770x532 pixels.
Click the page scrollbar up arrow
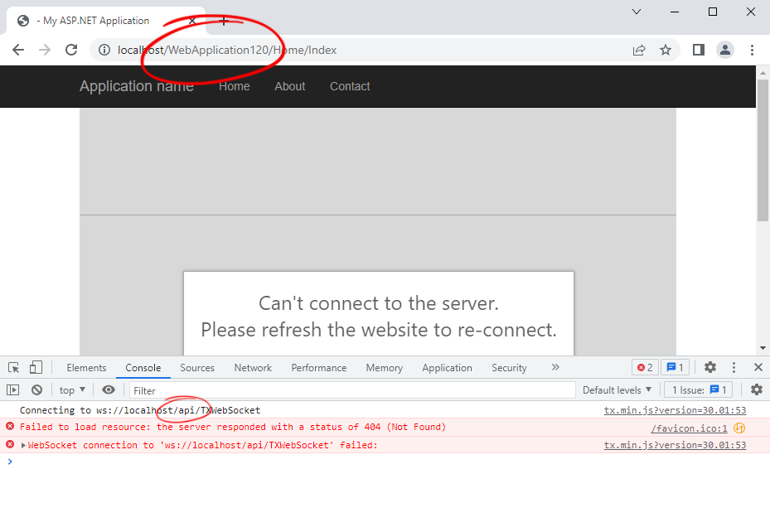(x=763, y=73)
